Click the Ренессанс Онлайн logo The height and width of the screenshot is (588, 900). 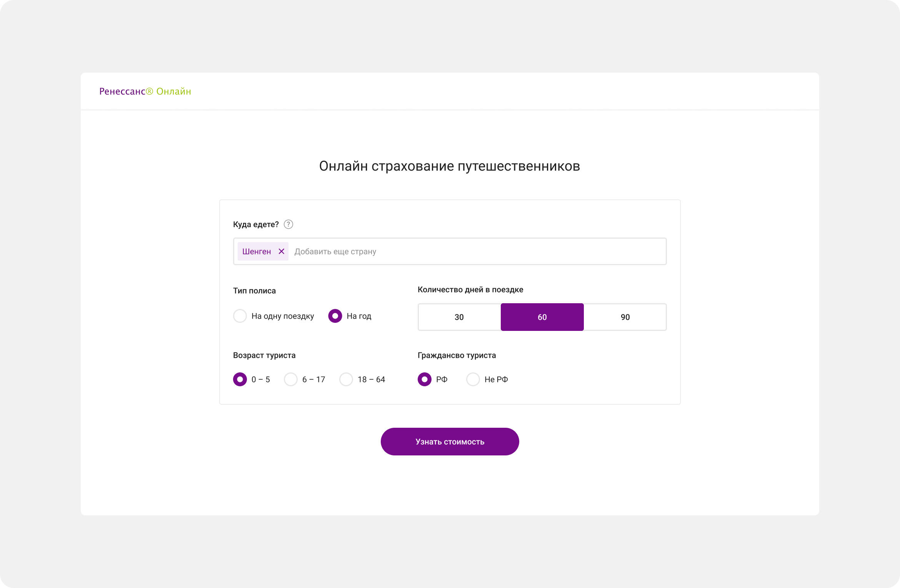[x=145, y=91]
